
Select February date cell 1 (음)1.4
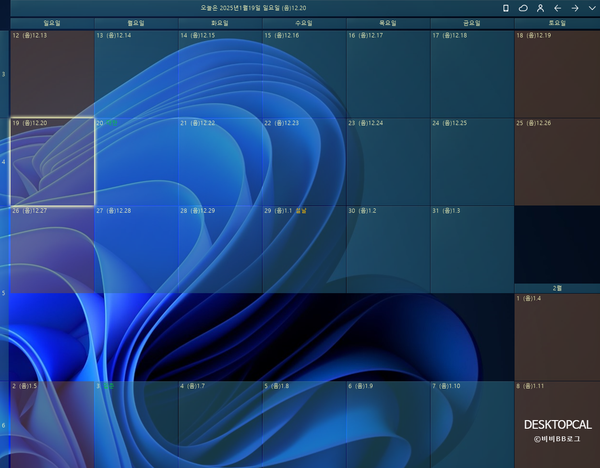pyautogui.click(x=557, y=337)
